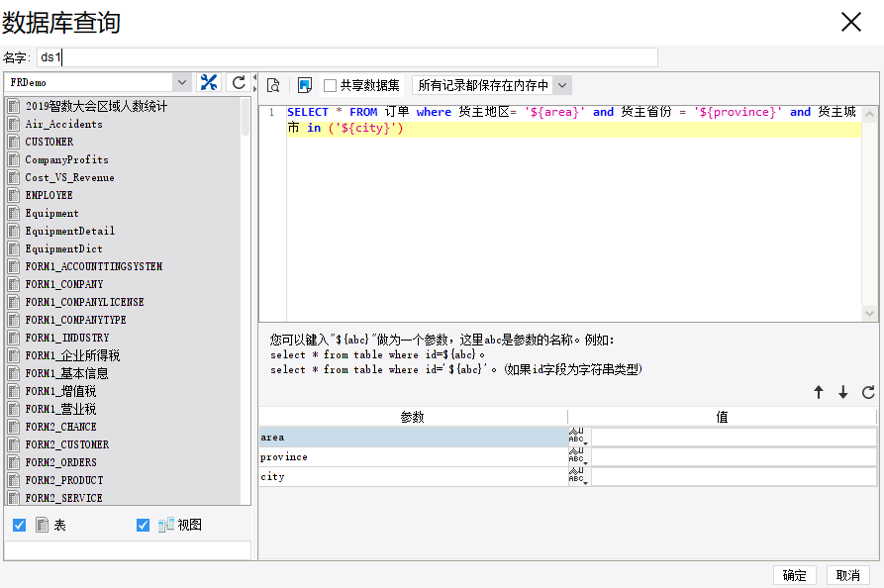
Task: Select EquipmentDetail table
Action: click(x=70, y=231)
